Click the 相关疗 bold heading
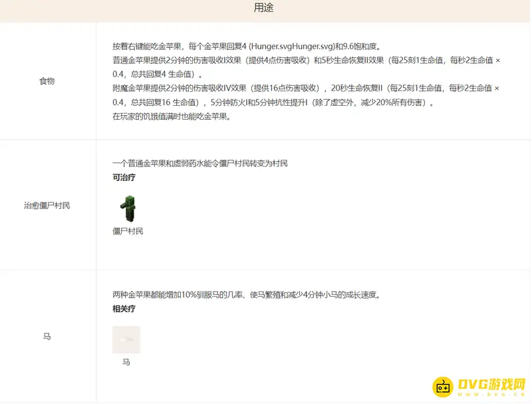The image size is (532, 404). click(x=125, y=309)
